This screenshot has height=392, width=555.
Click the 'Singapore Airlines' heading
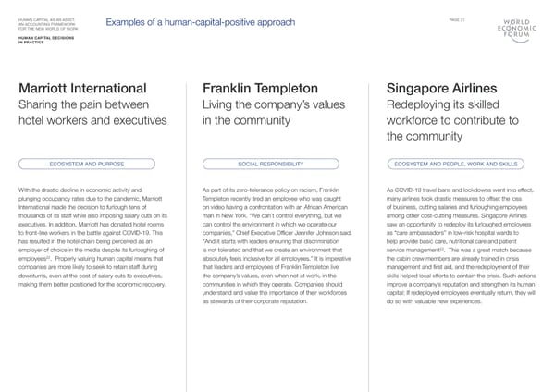(x=442, y=88)
